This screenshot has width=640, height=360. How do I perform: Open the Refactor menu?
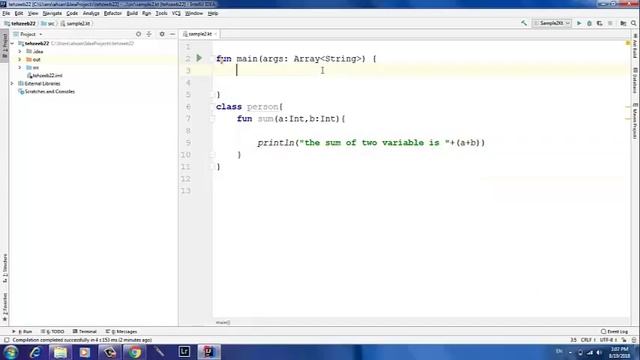(x=113, y=13)
